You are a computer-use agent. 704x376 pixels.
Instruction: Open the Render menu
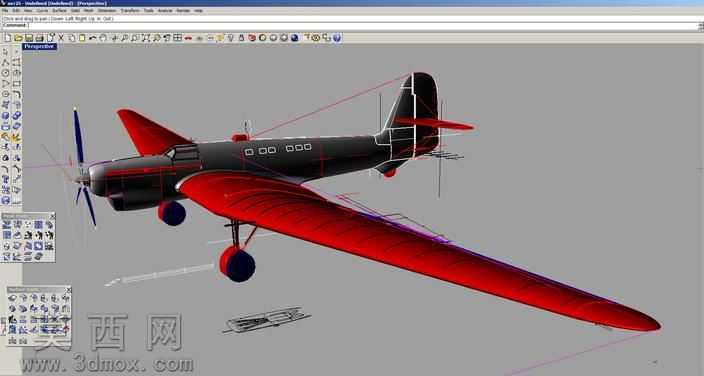183,10
